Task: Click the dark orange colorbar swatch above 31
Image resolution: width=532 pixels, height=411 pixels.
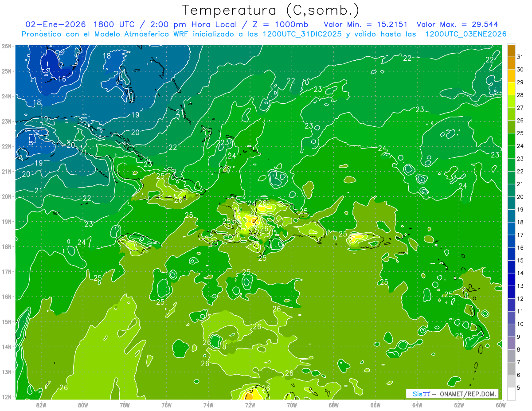Action: pyautogui.click(x=511, y=51)
